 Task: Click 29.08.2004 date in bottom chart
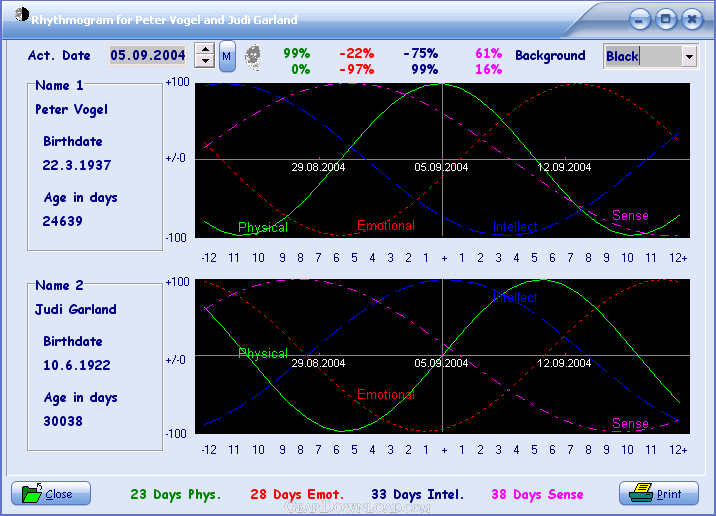(318, 363)
